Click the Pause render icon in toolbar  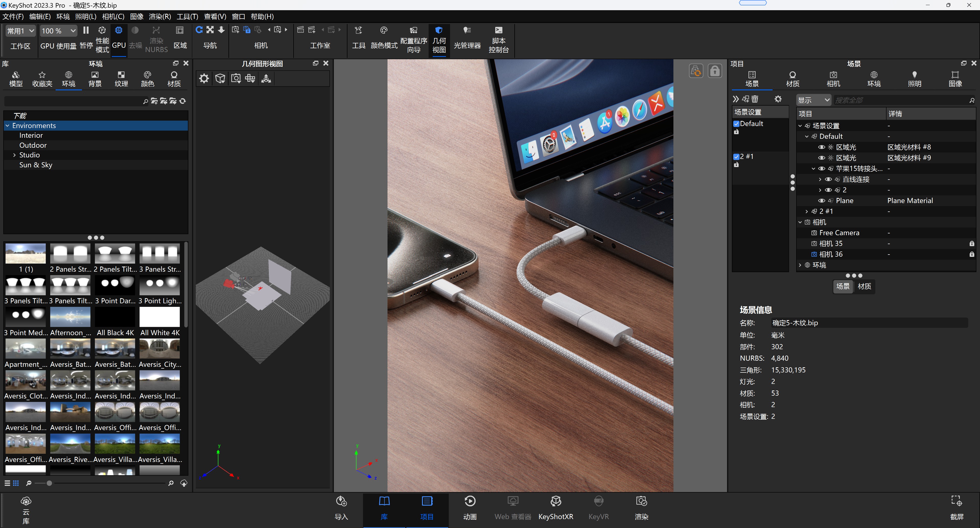click(x=86, y=30)
